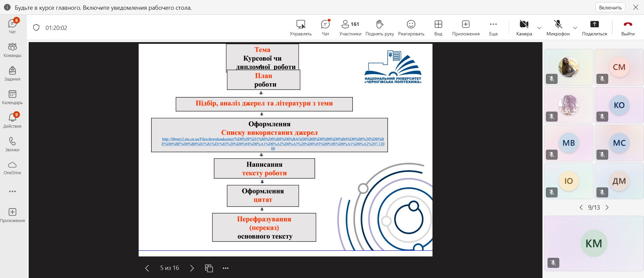Open the library2.stu.cn.ua link on slide

pyautogui.click(x=273, y=144)
